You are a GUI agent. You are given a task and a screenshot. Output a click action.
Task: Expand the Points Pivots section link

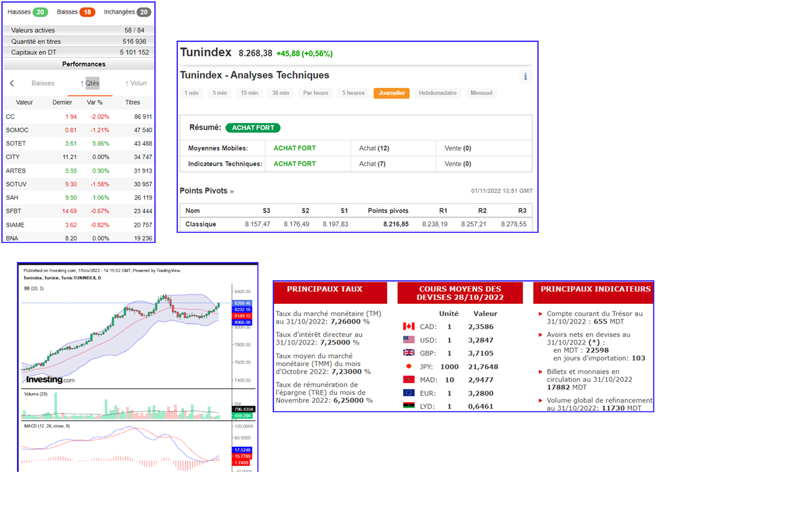[x=206, y=191]
